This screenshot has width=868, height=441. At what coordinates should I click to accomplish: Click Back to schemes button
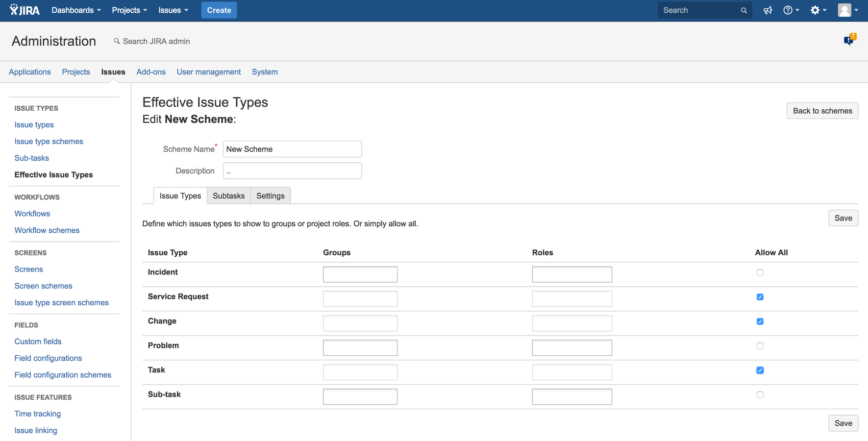coord(822,111)
